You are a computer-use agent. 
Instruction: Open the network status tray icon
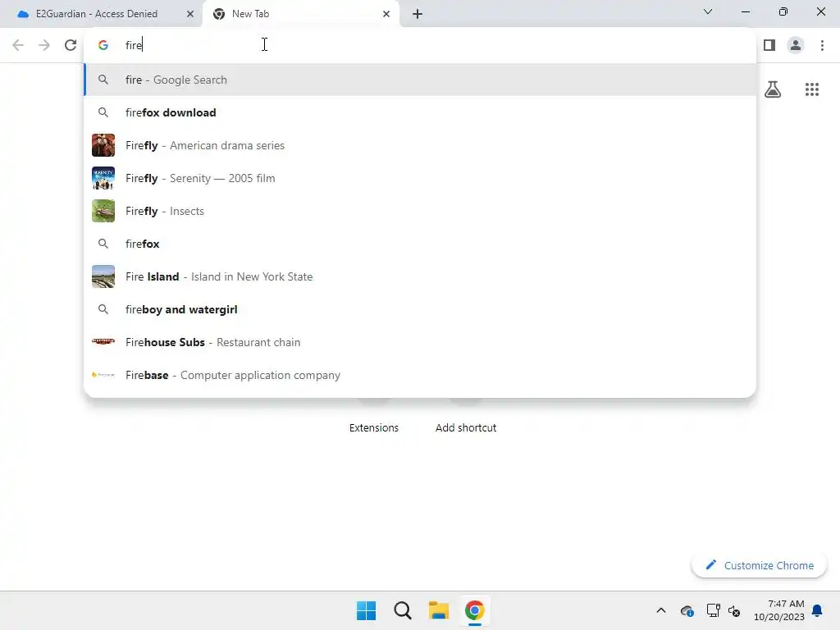pyautogui.click(x=713, y=610)
